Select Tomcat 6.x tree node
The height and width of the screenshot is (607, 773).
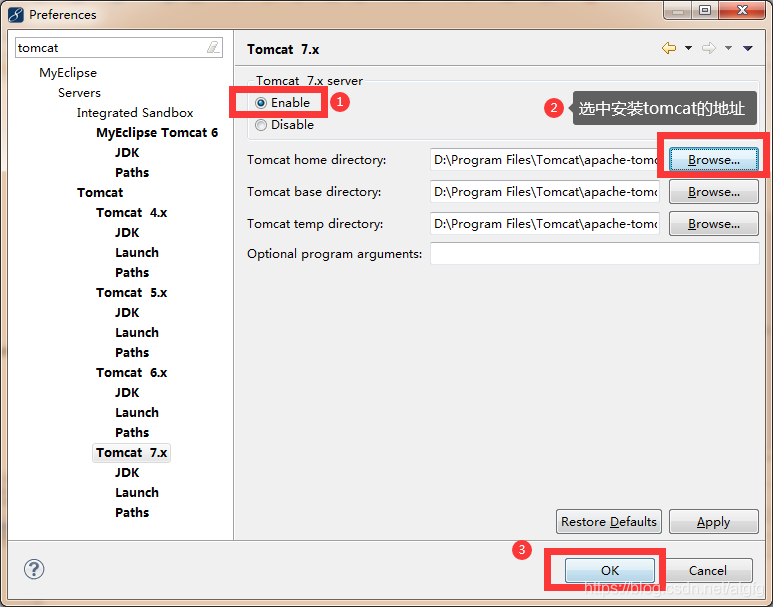pos(132,373)
